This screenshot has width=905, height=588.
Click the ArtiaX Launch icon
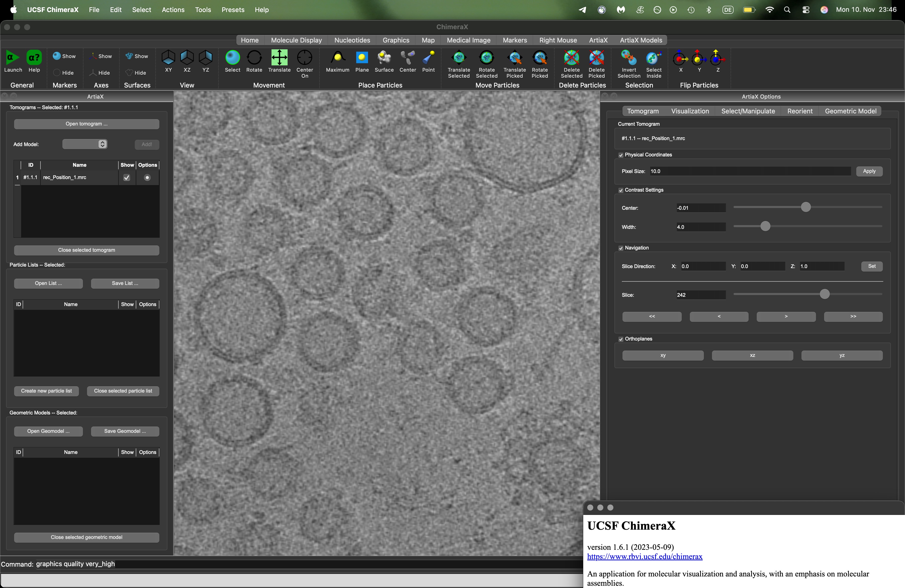point(13,58)
